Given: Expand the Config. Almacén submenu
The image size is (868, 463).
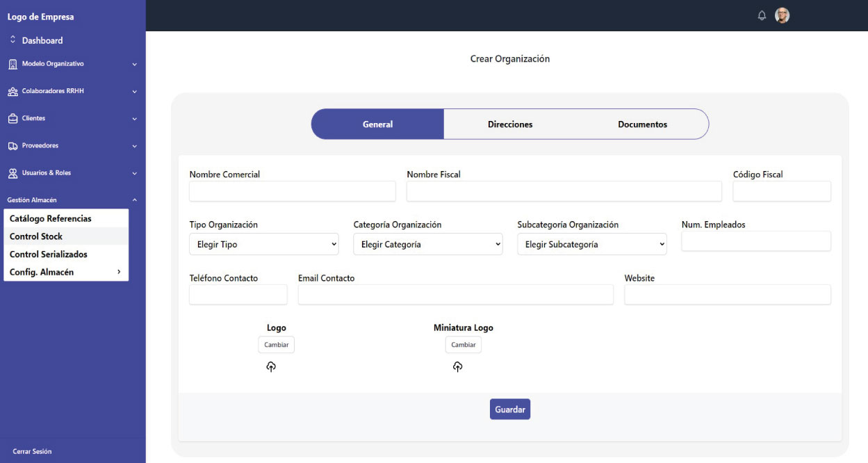Looking at the screenshot, I should point(119,272).
